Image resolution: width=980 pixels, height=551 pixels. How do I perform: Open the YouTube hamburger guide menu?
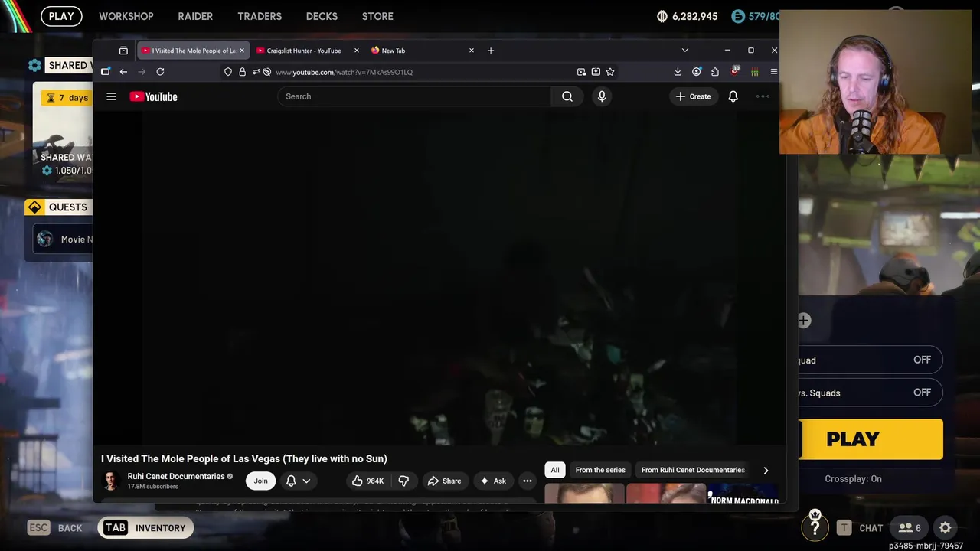click(111, 96)
